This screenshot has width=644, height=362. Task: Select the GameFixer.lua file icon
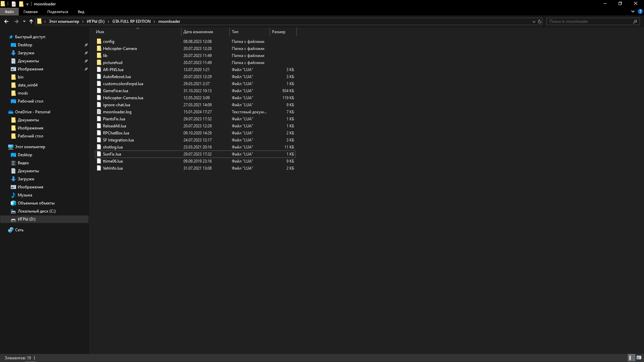click(x=99, y=91)
